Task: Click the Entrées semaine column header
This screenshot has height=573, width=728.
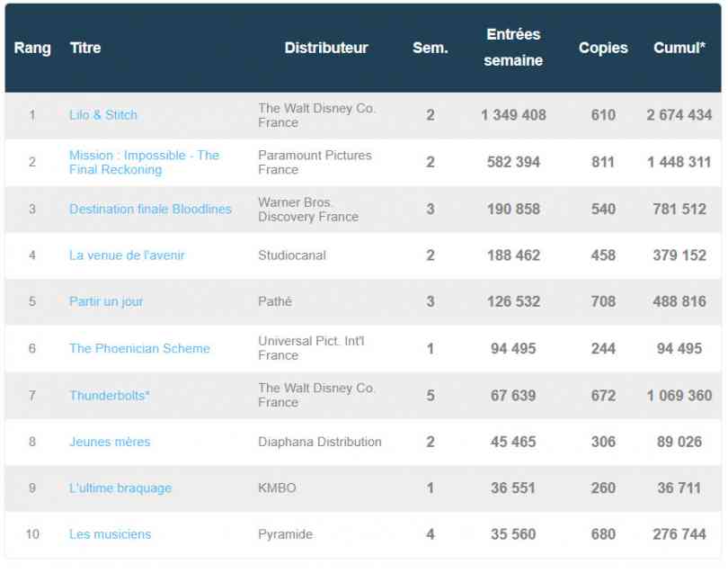Action: 513,48
